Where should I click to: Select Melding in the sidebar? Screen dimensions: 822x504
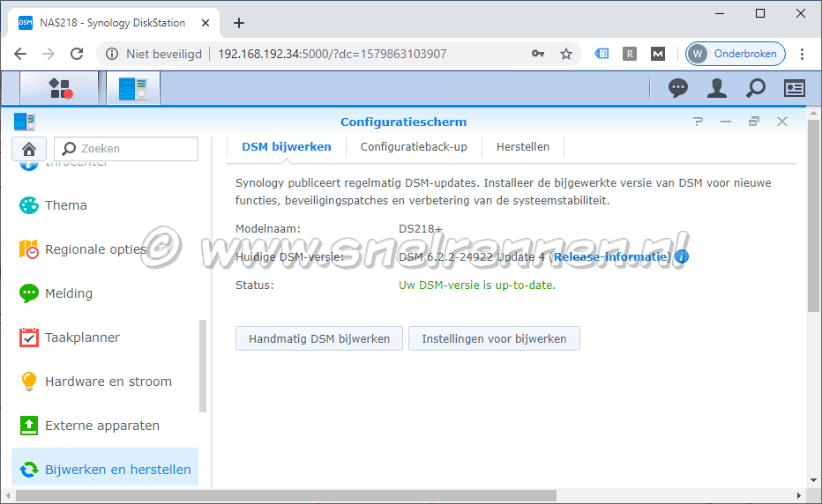tap(105, 293)
